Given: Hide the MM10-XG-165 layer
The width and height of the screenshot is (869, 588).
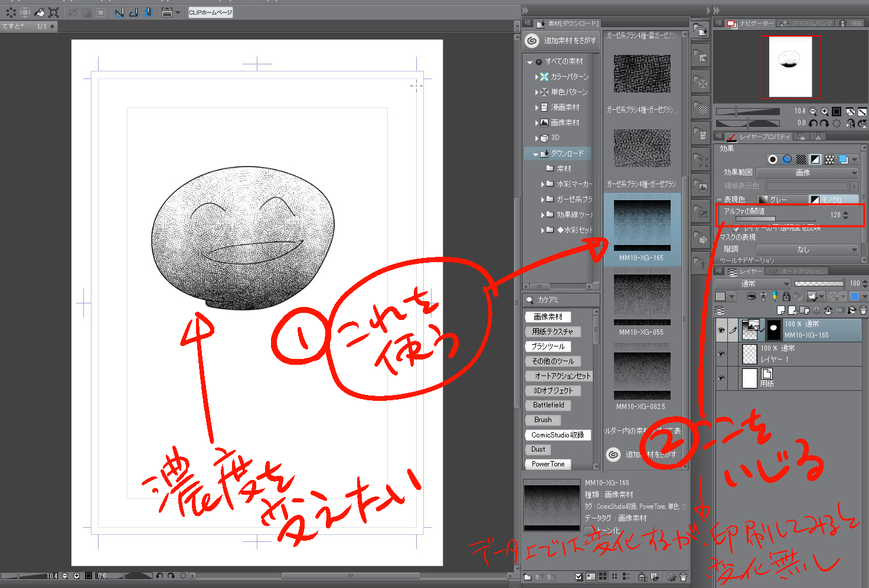Looking at the screenshot, I should click(x=721, y=331).
